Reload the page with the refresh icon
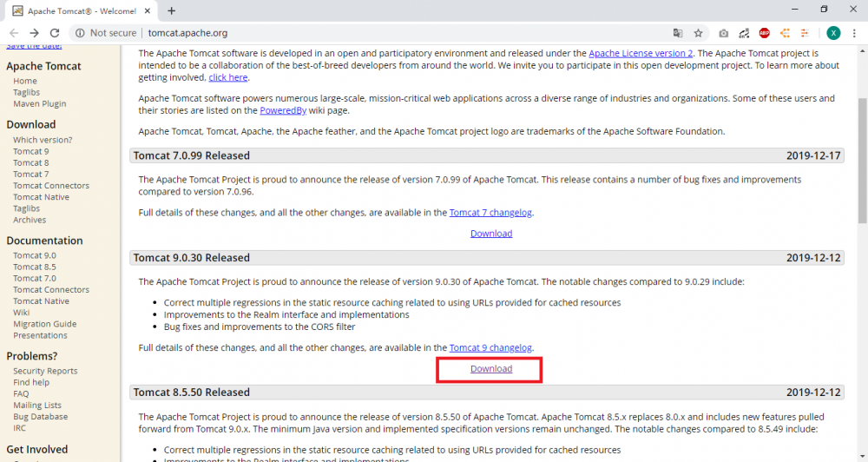Image resolution: width=868 pixels, height=462 pixels. (54, 33)
